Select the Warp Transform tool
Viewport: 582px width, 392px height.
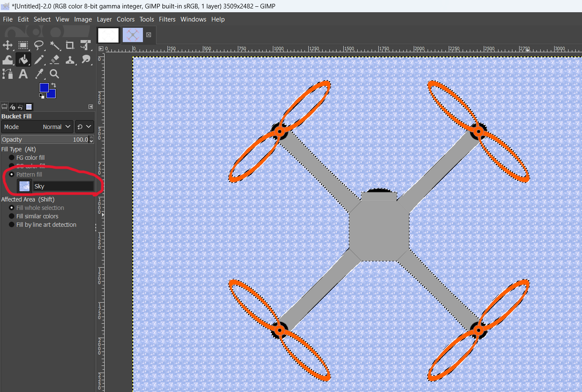coord(8,60)
